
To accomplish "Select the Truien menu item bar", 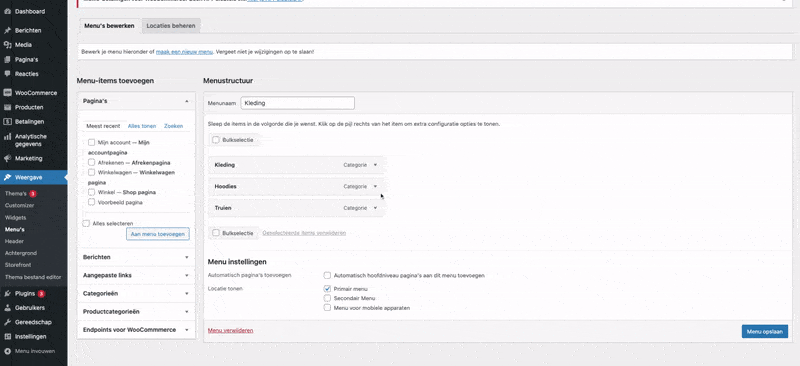I will click(296, 208).
